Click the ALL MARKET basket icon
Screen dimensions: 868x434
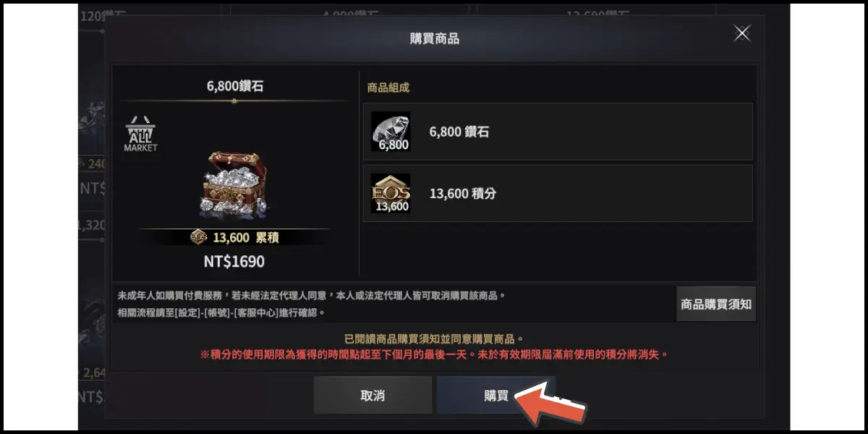140,134
